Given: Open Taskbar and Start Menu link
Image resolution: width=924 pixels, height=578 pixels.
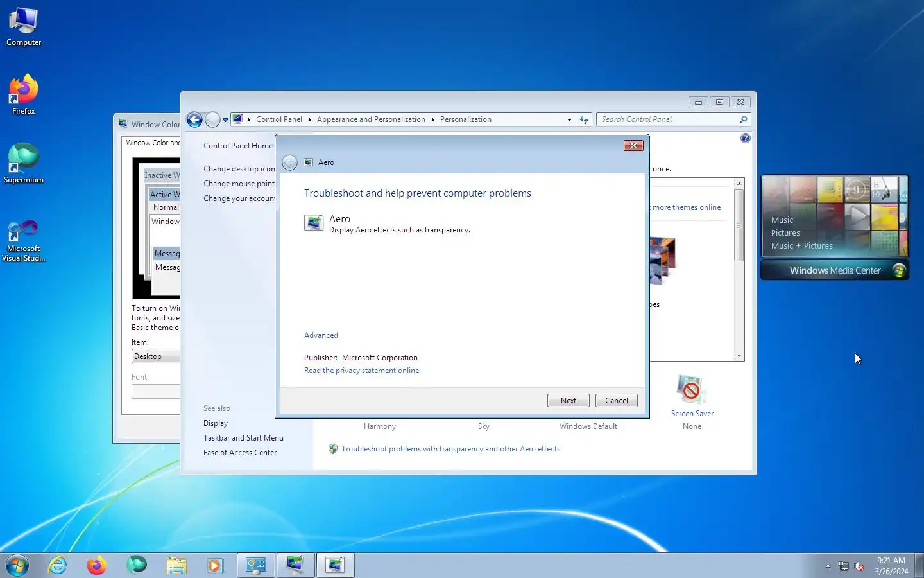Looking at the screenshot, I should (243, 438).
